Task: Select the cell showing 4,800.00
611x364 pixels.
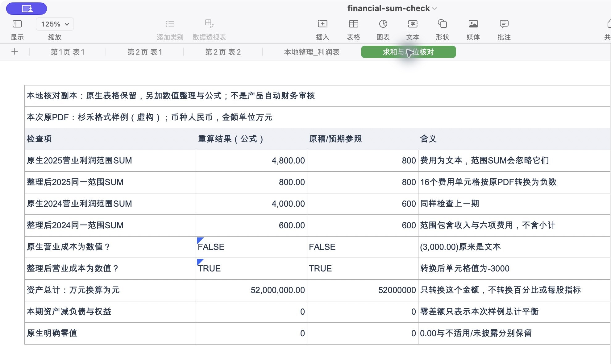Action: (251, 161)
